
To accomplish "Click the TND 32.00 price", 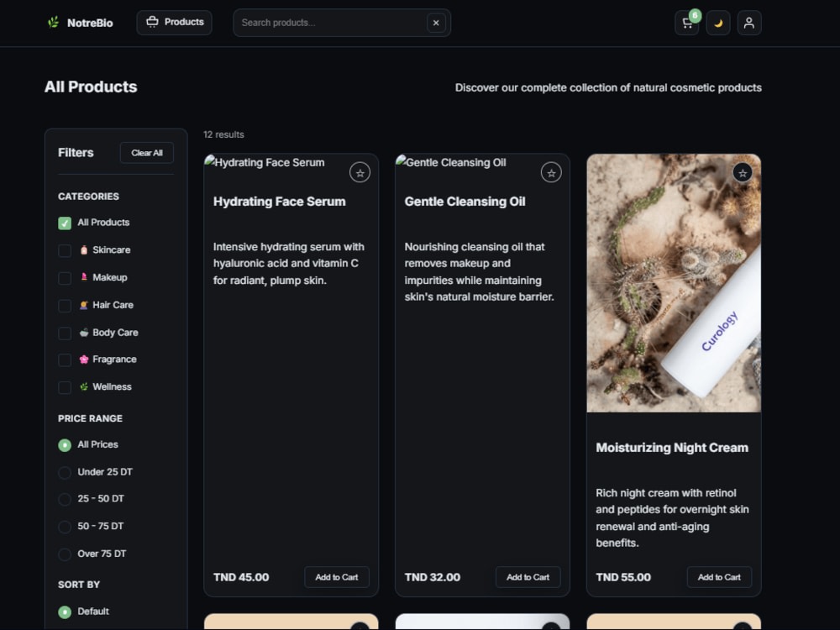I will [433, 577].
